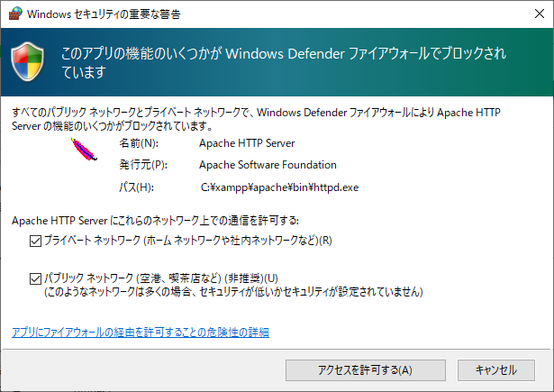The image size is (554, 392).
Task: Open the firewall risk details link
Action: tap(140, 333)
